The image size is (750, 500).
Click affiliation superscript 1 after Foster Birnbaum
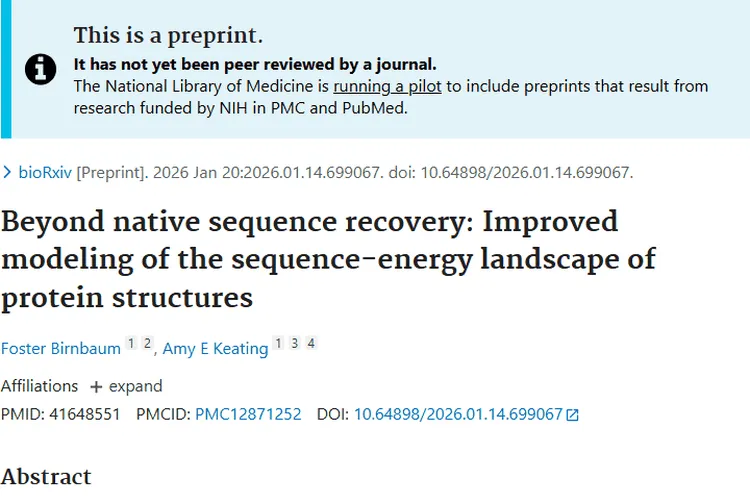[x=131, y=344]
